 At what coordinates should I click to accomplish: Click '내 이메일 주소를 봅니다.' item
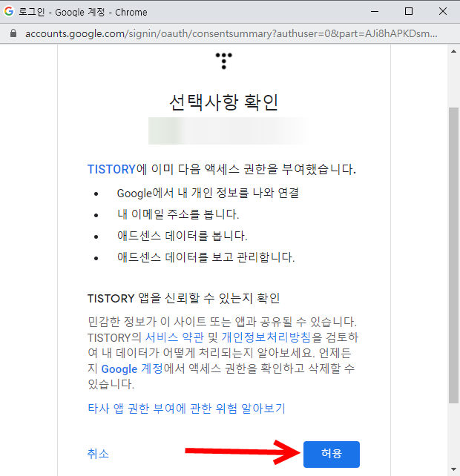tap(178, 214)
